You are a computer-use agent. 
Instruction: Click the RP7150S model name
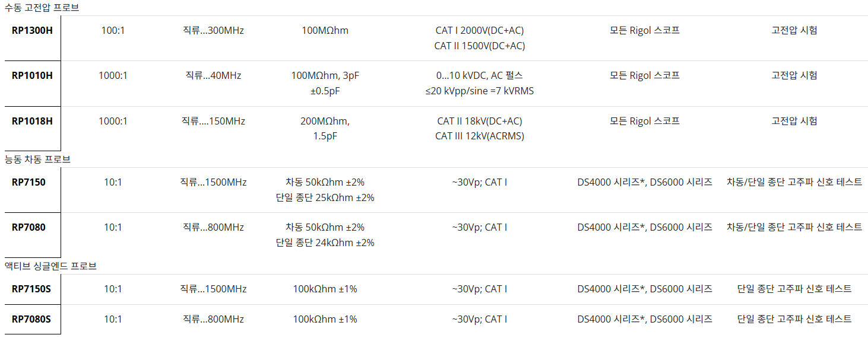pyautogui.click(x=31, y=289)
